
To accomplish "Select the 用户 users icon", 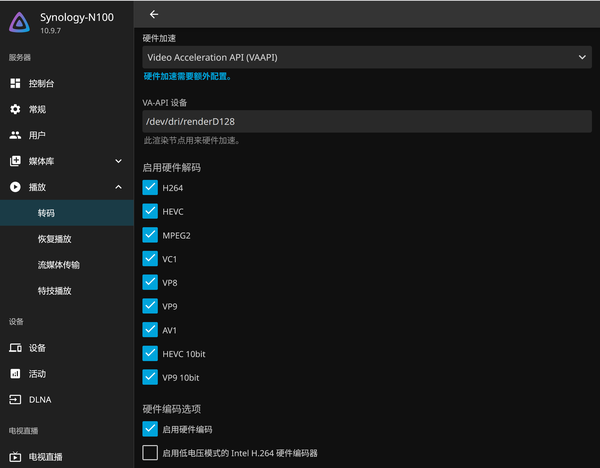I will (15, 135).
